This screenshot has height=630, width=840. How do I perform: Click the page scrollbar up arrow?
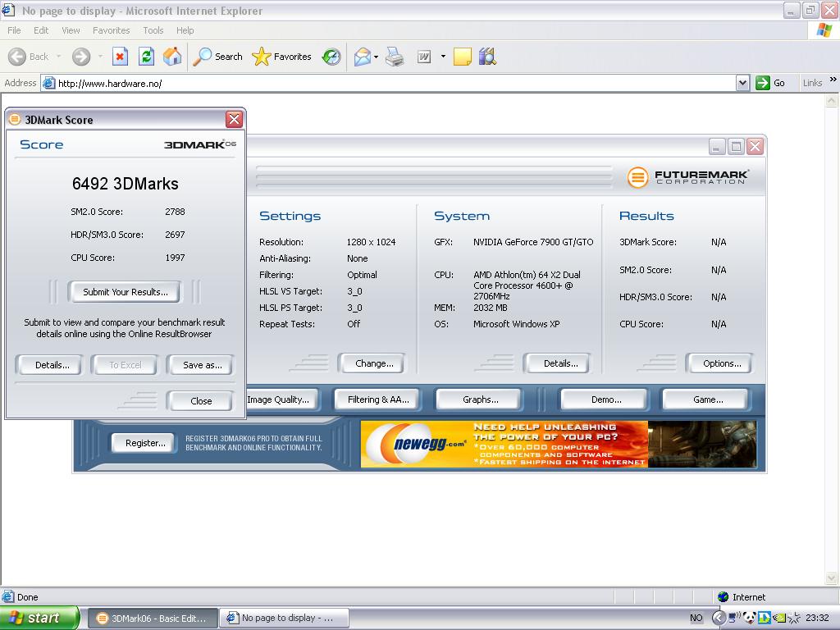(x=832, y=100)
